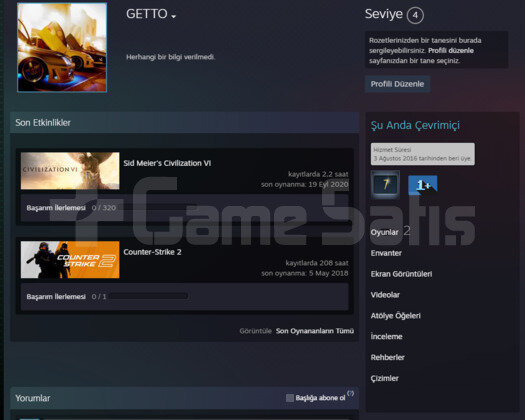
Task: Click 'son oynanma: 19 Eyl 2020' text
Action: click(305, 184)
